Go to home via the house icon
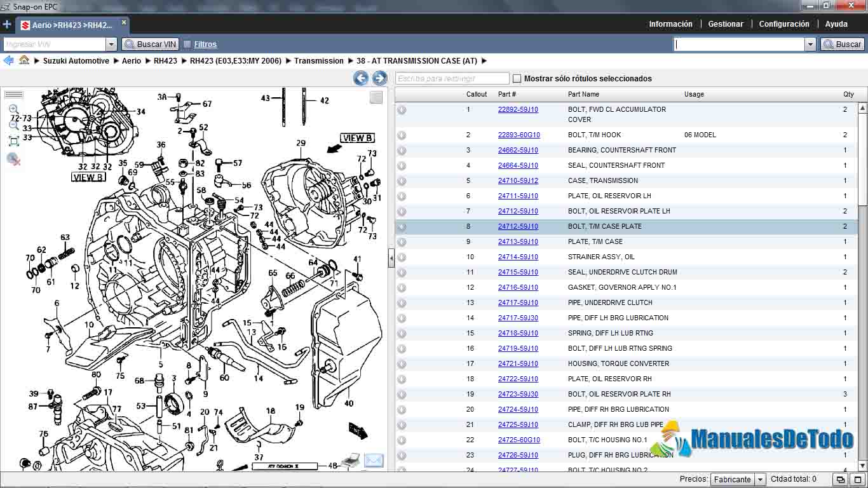Viewport: 868px width, 488px height. pyautogui.click(x=24, y=60)
